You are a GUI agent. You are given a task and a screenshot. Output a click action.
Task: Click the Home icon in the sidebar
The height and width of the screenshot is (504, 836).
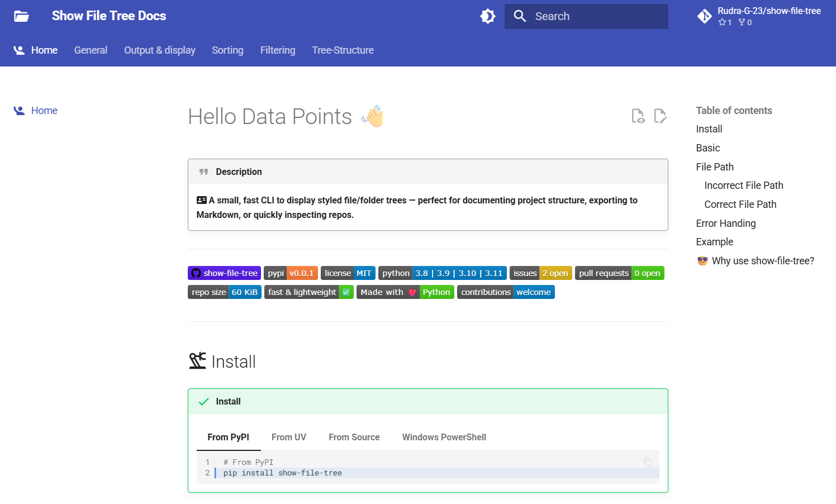(x=19, y=111)
